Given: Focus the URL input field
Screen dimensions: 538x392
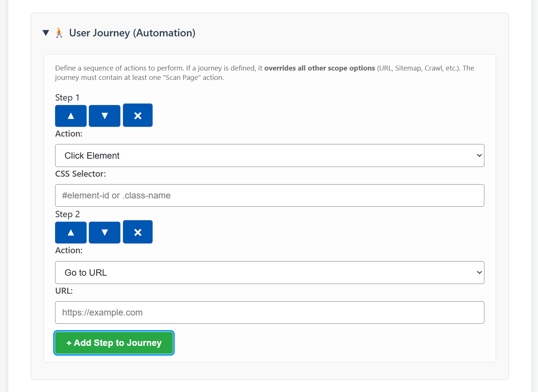Looking at the screenshot, I should click(x=270, y=312).
